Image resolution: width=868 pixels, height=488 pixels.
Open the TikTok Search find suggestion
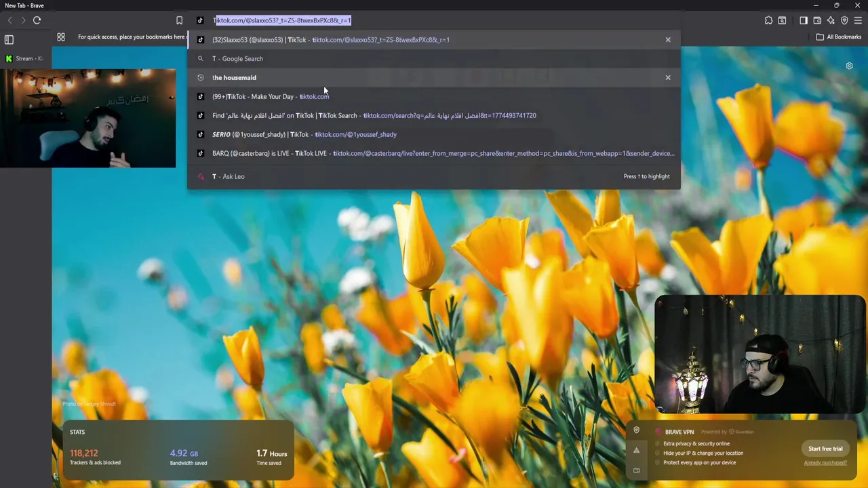coord(434,115)
